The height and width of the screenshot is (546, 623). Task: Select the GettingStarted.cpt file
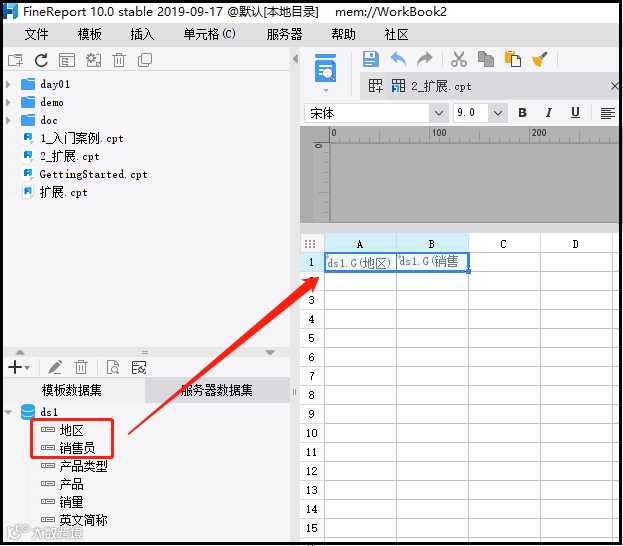pos(93,174)
